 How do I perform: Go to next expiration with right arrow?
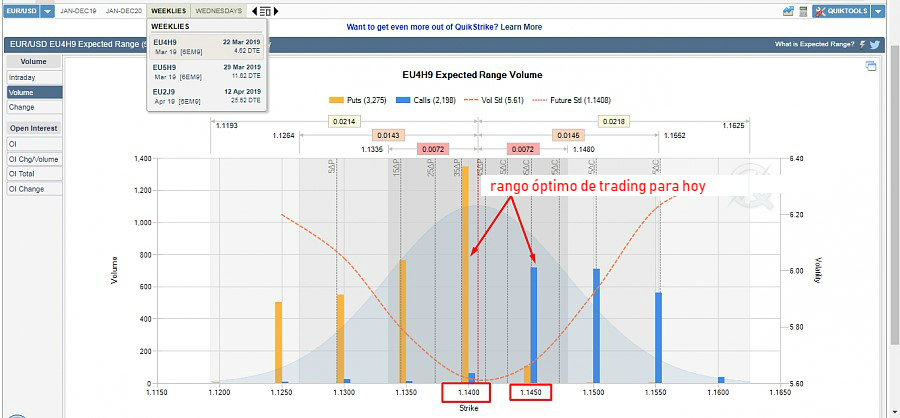click(x=276, y=11)
